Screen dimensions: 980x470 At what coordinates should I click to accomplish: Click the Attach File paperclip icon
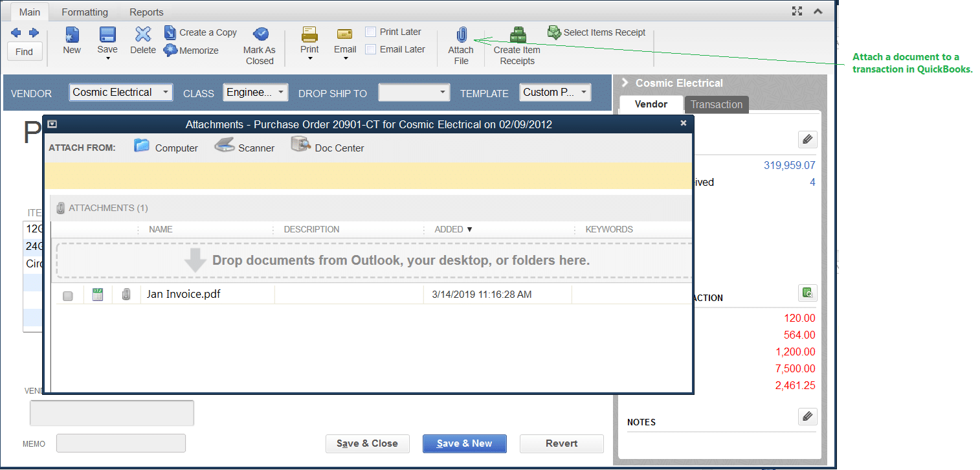click(x=462, y=34)
